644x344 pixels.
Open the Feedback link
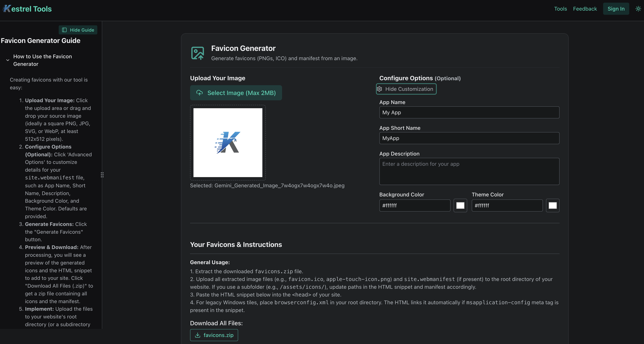[585, 9]
